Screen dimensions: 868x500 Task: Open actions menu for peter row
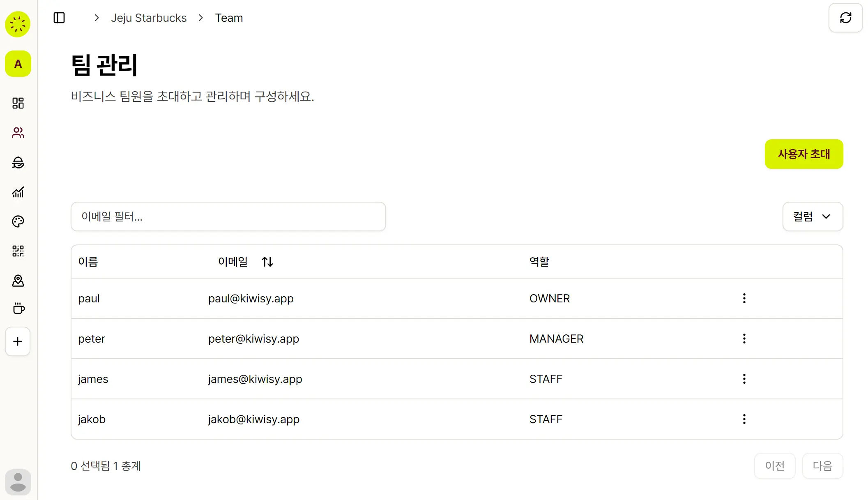[x=744, y=339]
